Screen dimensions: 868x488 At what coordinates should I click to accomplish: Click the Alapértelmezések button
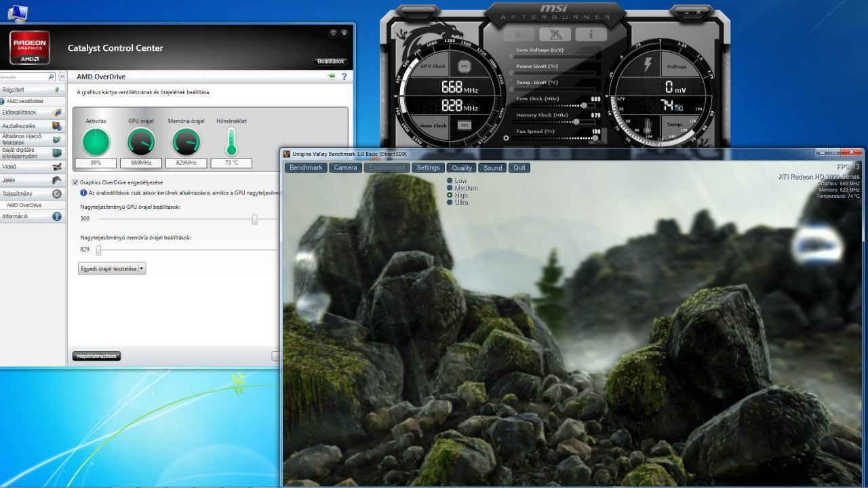point(96,356)
